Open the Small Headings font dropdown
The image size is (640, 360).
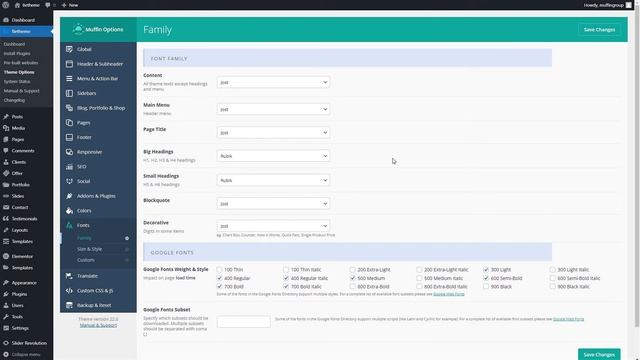pyautogui.click(x=273, y=180)
